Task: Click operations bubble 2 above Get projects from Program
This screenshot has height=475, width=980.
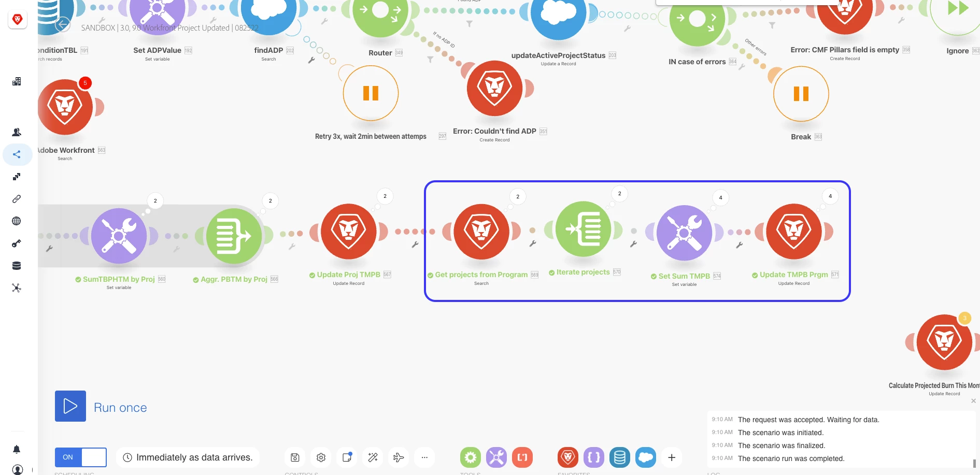Action: 518,197
